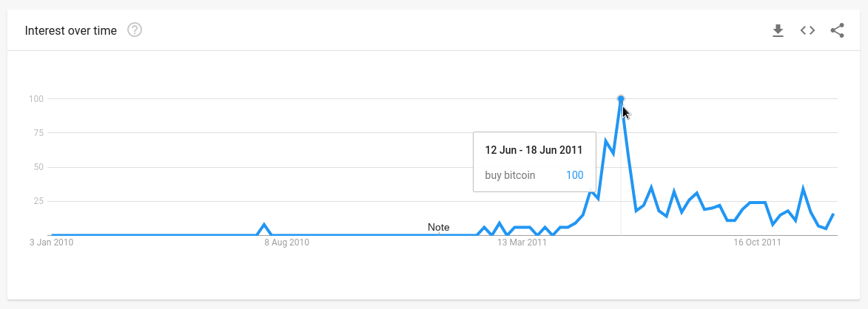This screenshot has width=868, height=309.
Task: Open the embed code icon
Action: pos(807,30)
